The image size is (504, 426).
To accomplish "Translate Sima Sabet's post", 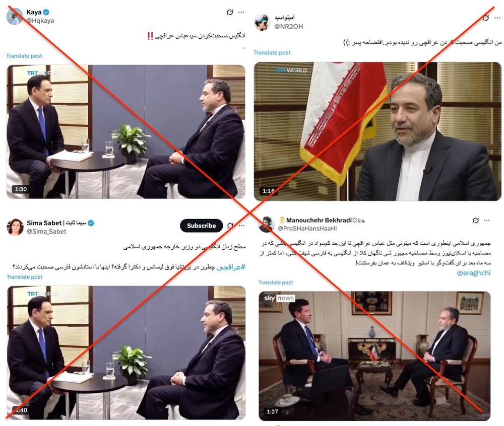I will [24, 277].
